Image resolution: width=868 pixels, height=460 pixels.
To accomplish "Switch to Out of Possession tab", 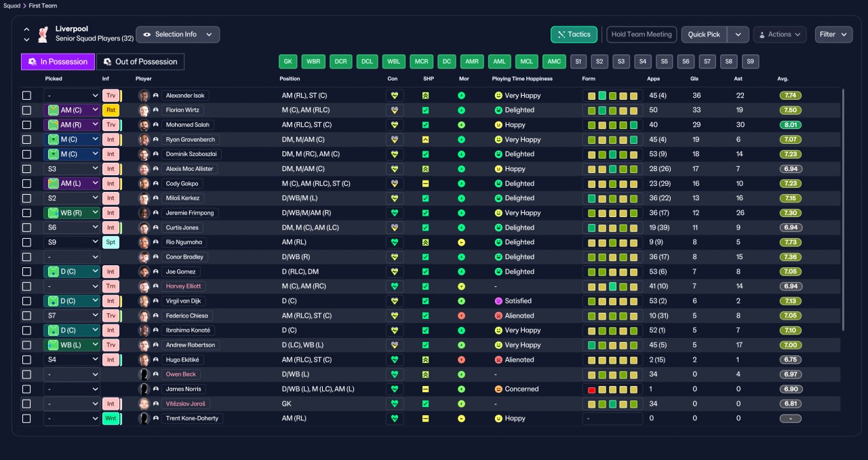I will point(140,62).
